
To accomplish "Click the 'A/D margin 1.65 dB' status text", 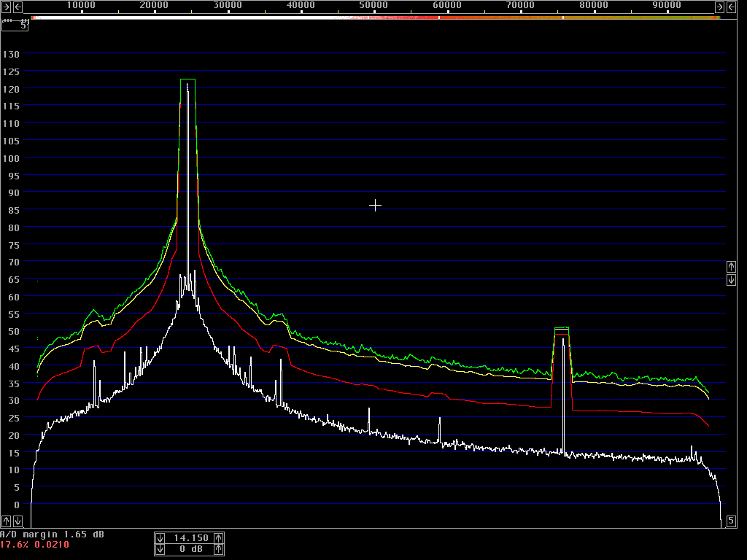I will [x=52, y=534].
